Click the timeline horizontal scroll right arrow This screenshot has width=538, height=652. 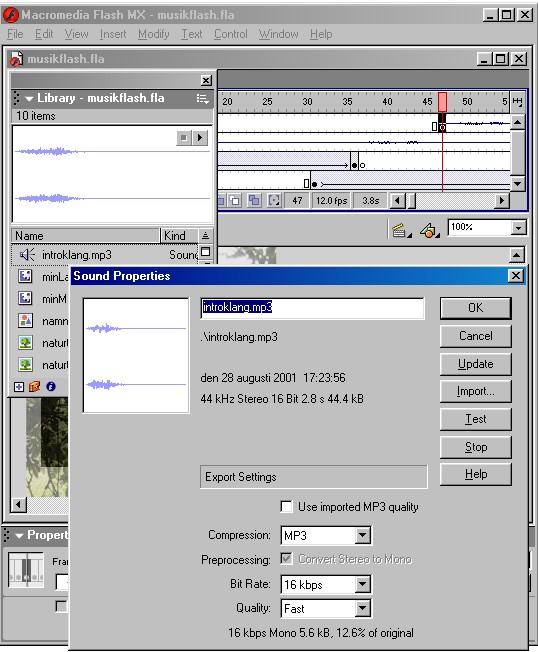pos(502,201)
